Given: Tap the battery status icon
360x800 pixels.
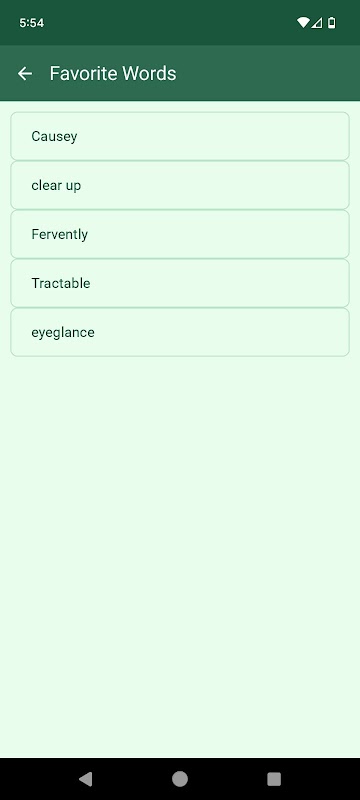Looking at the screenshot, I should (331, 22).
